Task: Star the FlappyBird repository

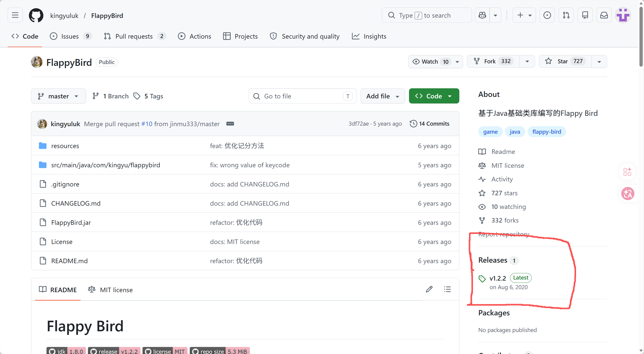Action: click(x=565, y=62)
